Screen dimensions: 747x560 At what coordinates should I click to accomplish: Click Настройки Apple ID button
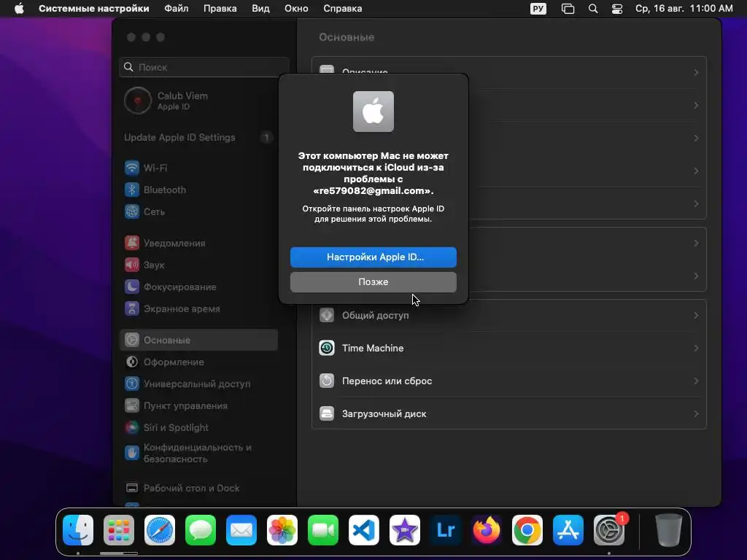(373, 257)
